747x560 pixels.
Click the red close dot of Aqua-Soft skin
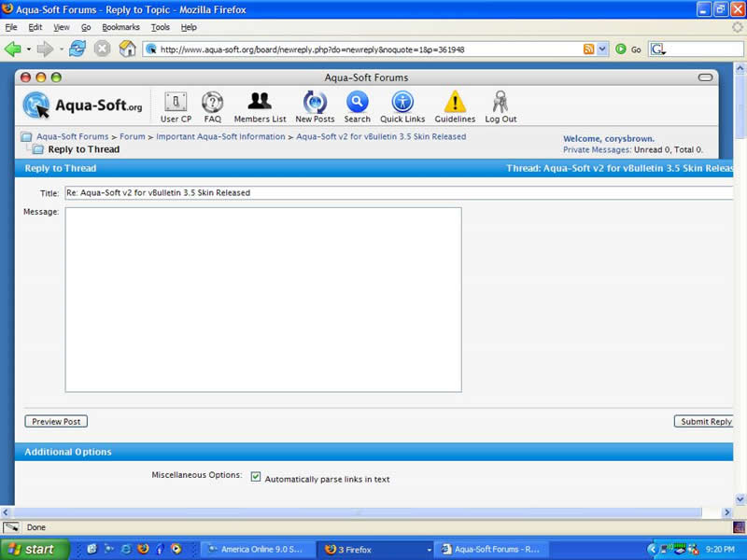[26, 77]
